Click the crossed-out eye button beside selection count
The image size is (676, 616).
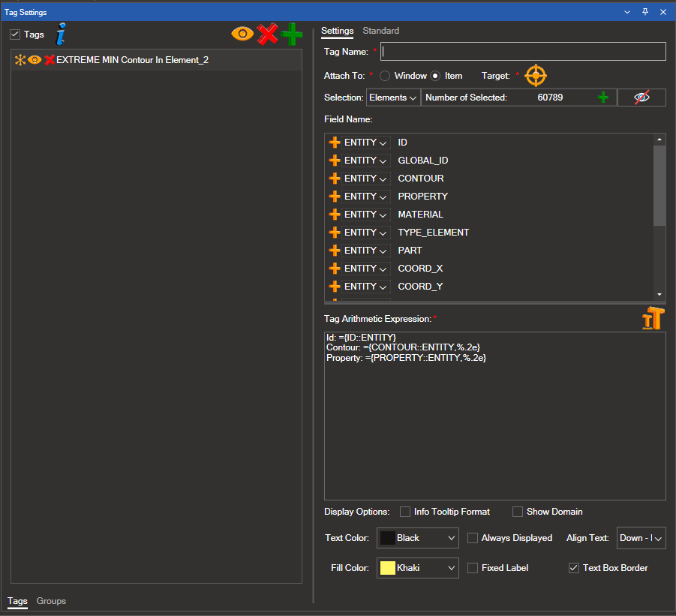[641, 98]
